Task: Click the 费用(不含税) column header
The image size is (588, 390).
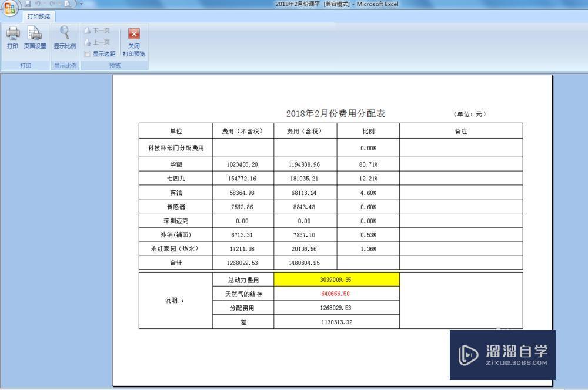Action: click(243, 131)
